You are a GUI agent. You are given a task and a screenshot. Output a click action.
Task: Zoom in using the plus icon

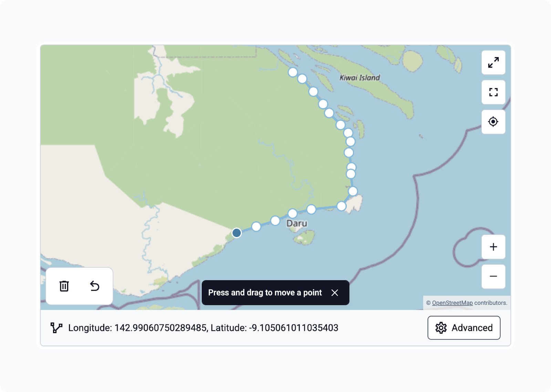(x=493, y=247)
